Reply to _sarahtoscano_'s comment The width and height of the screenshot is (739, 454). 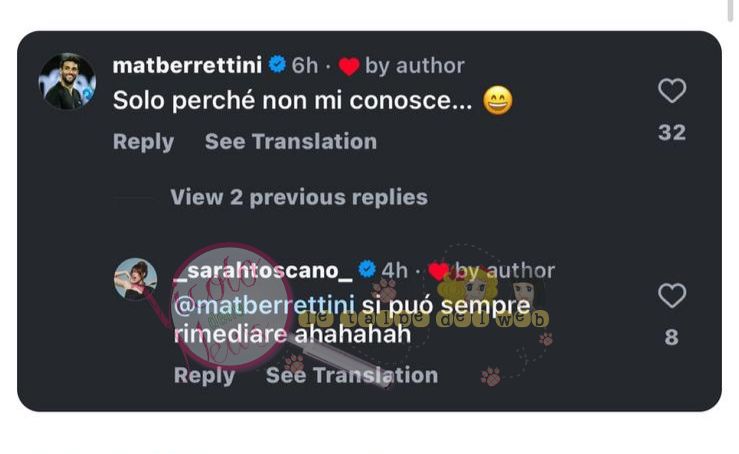click(204, 376)
